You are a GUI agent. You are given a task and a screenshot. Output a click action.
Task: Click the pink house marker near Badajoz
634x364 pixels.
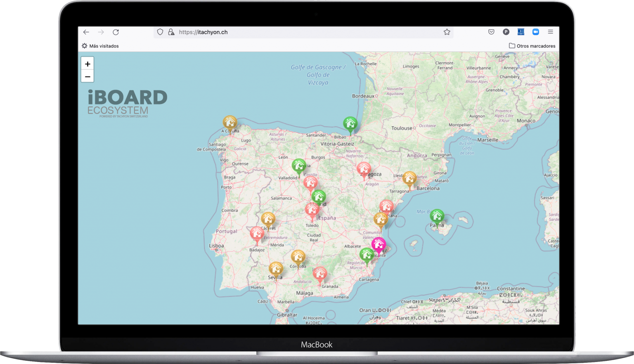(257, 234)
